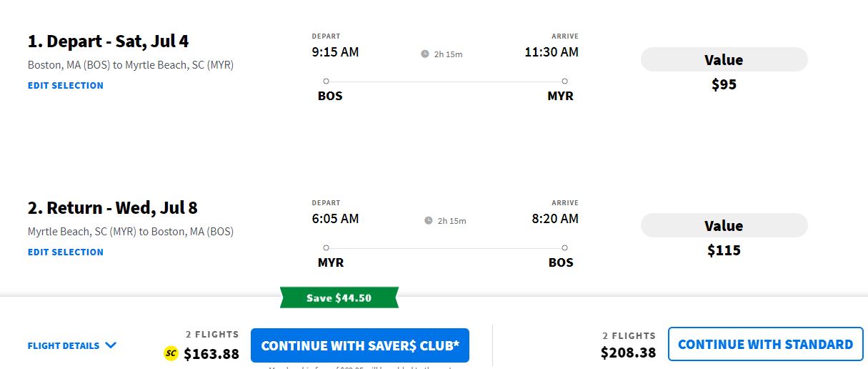
Task: Expand the Flight Details chevron
Action: click(x=111, y=345)
